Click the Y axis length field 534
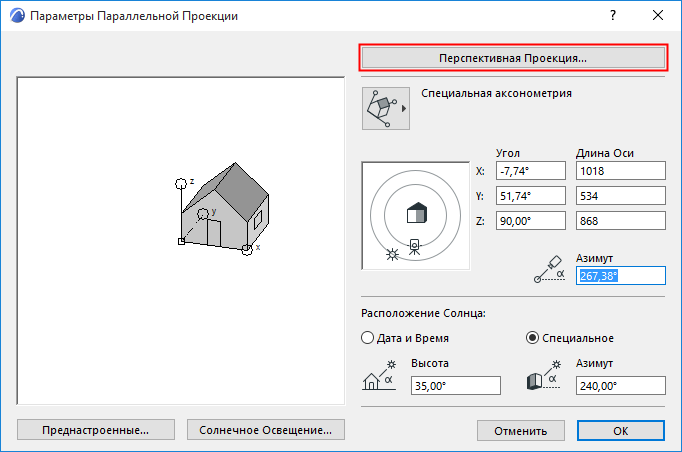The width and height of the screenshot is (682, 452). tap(621, 196)
